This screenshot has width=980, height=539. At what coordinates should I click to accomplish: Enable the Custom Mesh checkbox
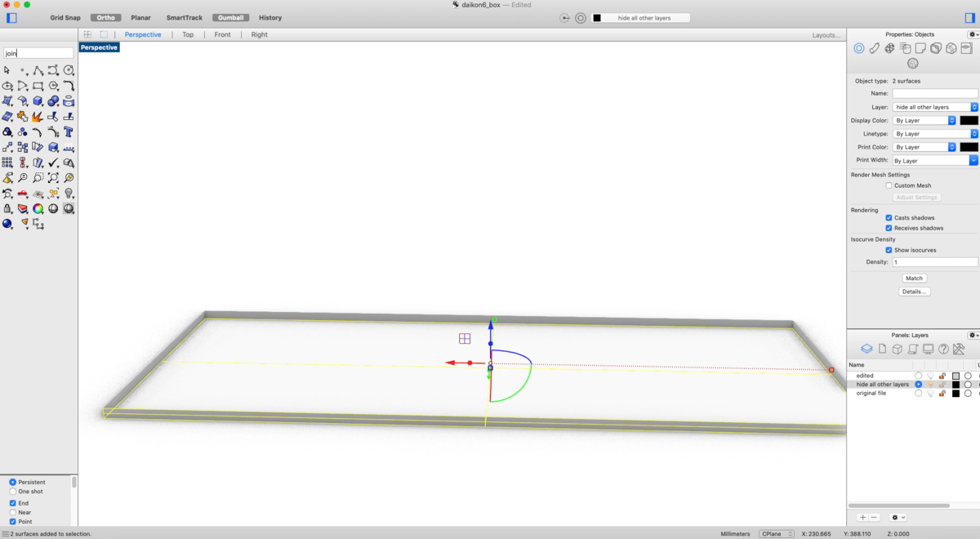[889, 185]
